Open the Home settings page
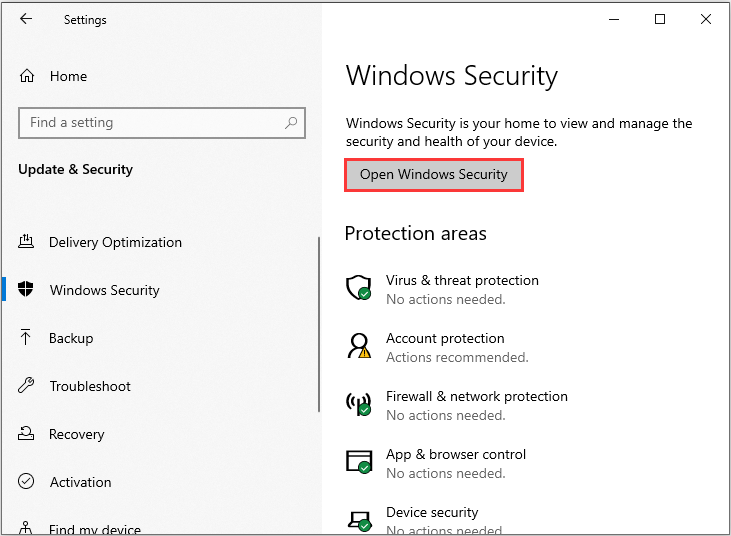The width and height of the screenshot is (731, 536). (68, 76)
